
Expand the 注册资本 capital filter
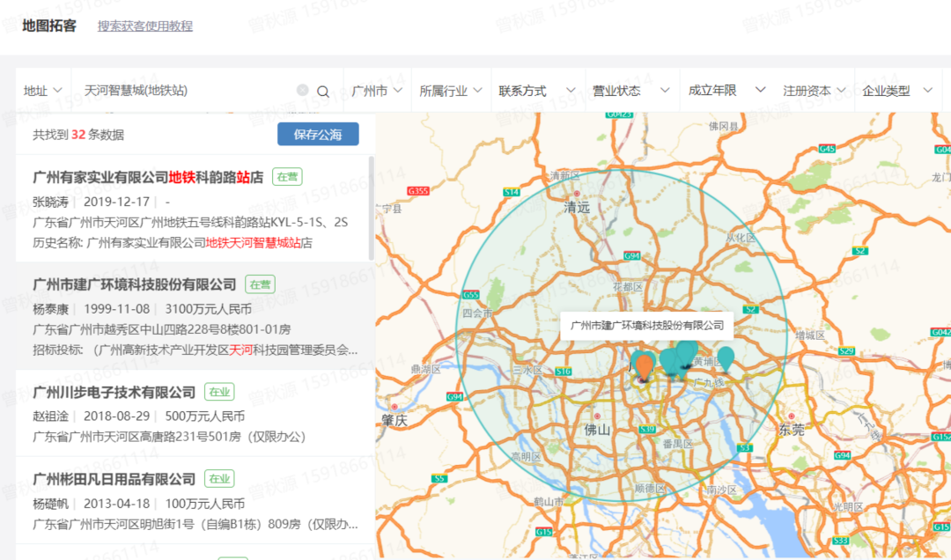click(815, 89)
